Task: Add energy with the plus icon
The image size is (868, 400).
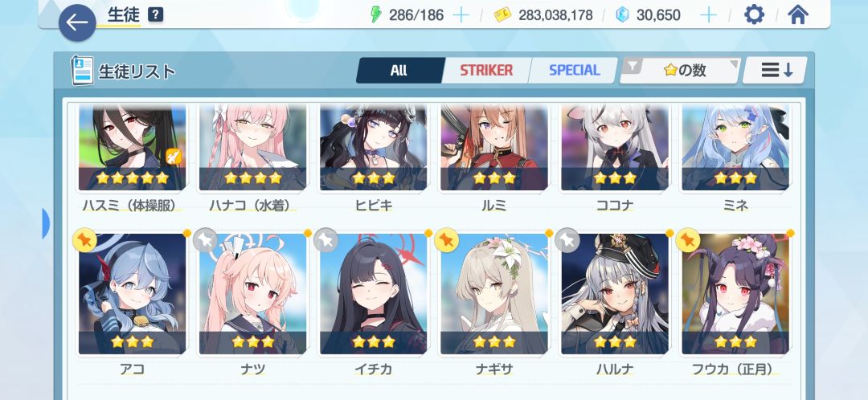Action: (x=461, y=15)
